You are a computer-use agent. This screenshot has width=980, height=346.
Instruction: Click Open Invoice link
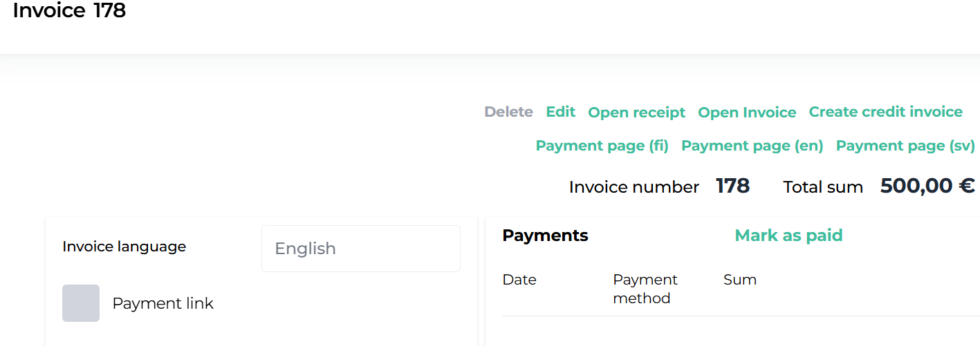tap(747, 113)
